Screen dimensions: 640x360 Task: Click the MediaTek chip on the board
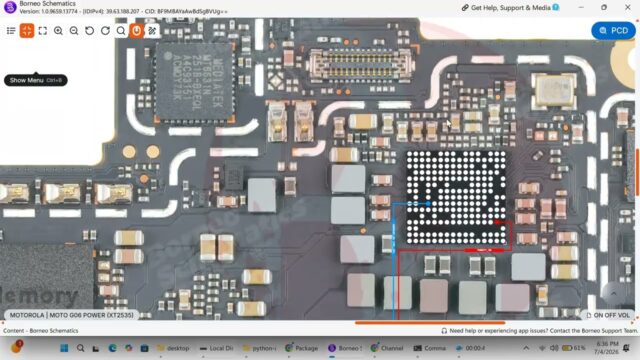[194, 82]
